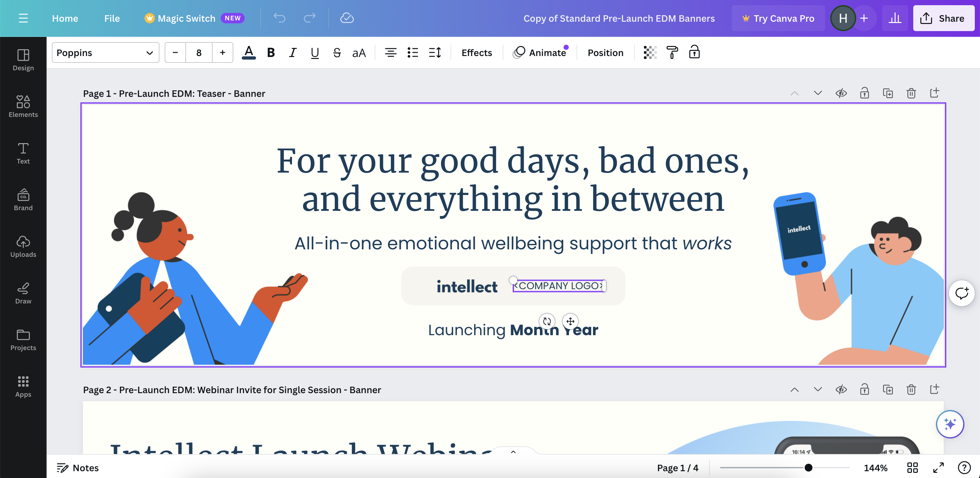Screen dimensions: 980x478
Task: Open the Elements panel
Action: (x=23, y=106)
